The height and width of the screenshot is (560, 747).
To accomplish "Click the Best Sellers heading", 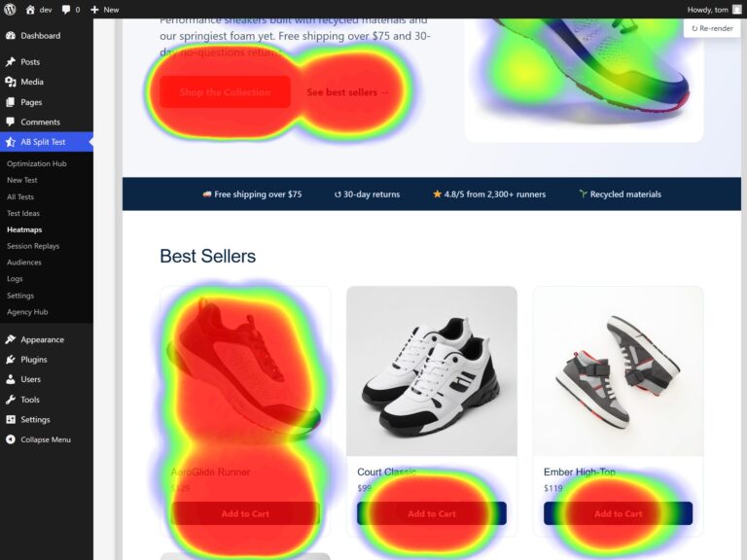I will tap(208, 257).
